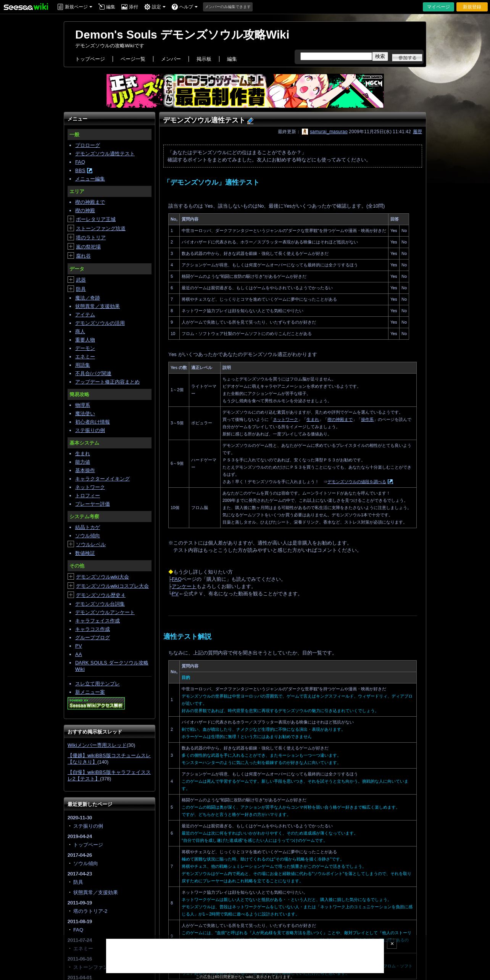Open the DARK SOULS ダークソウル攻略Wiki link
The height and width of the screenshot is (980, 490).
pyautogui.click(x=111, y=666)
